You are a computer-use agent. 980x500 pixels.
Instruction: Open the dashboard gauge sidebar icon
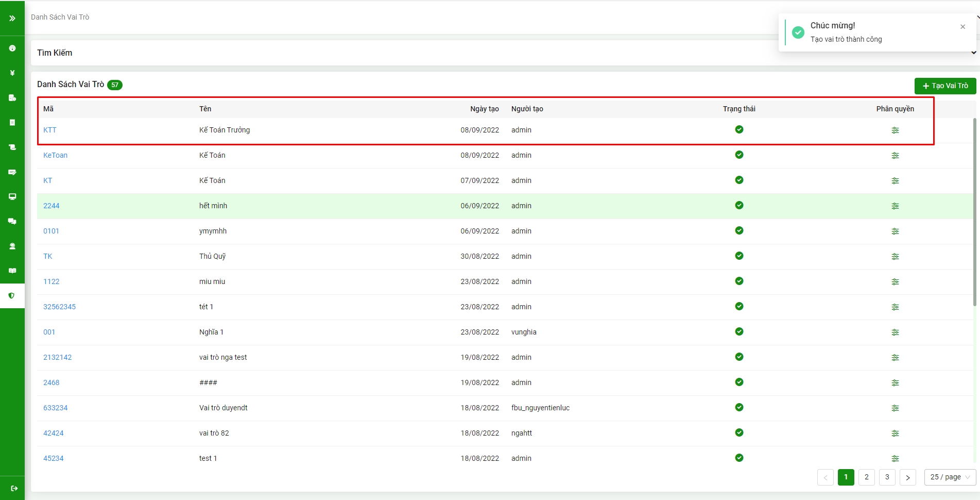[12, 48]
